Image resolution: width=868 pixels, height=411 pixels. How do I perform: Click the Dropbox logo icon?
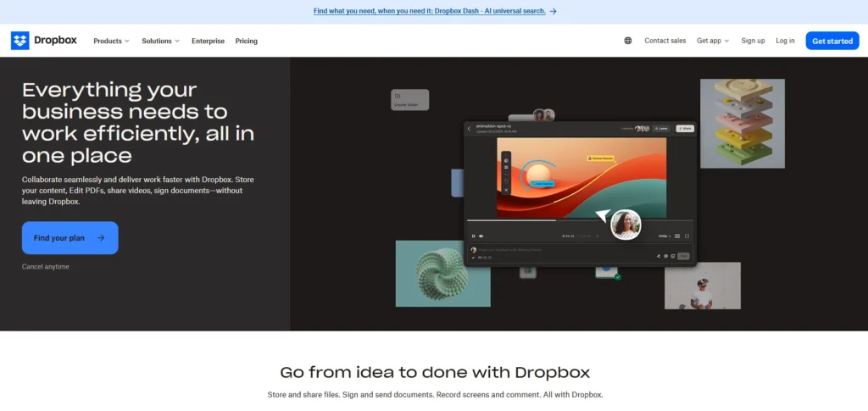coord(20,41)
